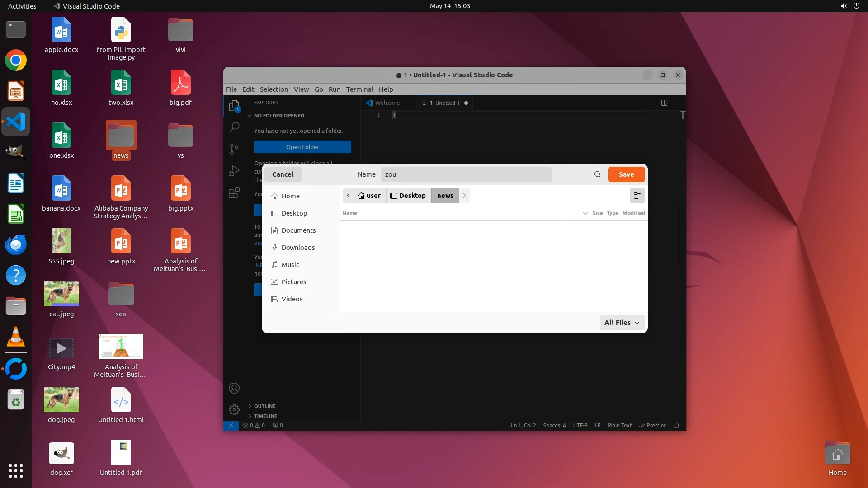The height and width of the screenshot is (488, 868).
Task: Open Manage gear icon in VS Code
Action: pyautogui.click(x=234, y=410)
